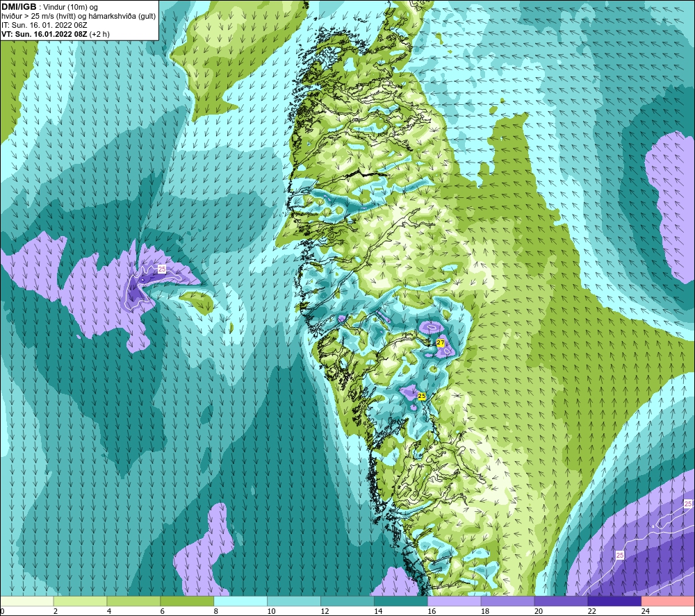Select the 4–6 m/s green legend swatch
The height and width of the screenshot is (616, 695).
click(133, 601)
